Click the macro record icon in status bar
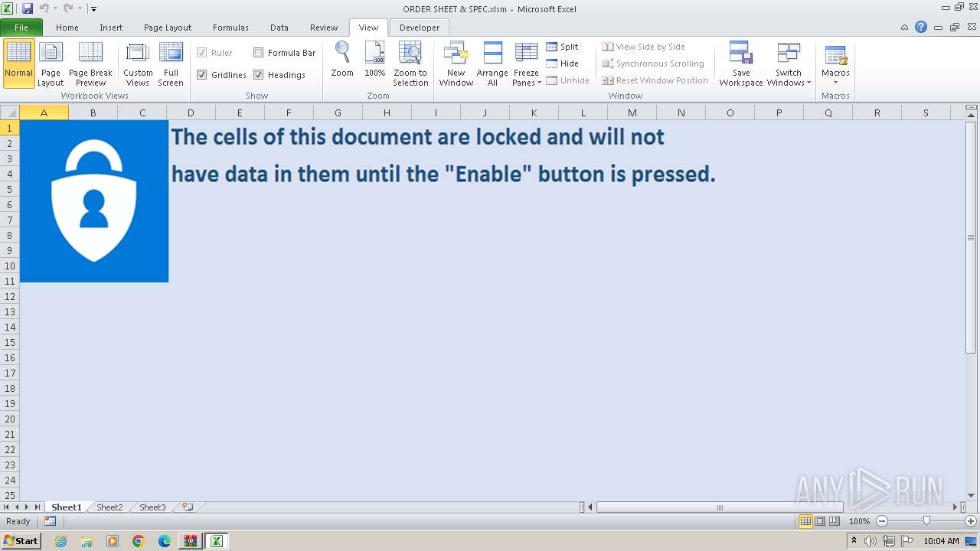980x551 pixels. 50,521
